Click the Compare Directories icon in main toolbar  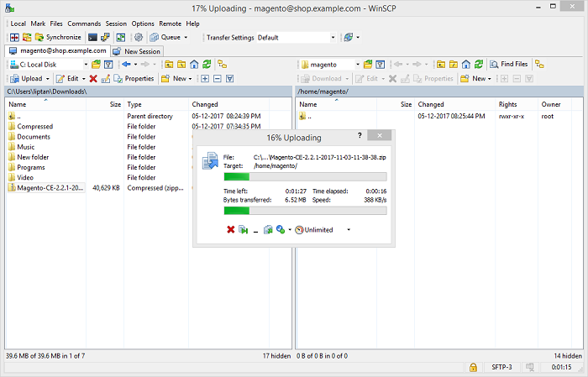[x=14, y=37]
